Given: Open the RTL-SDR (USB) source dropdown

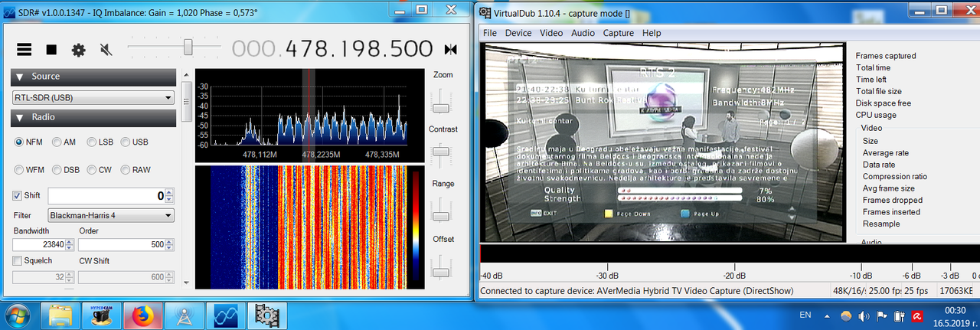Looking at the screenshot, I should 93,98.
